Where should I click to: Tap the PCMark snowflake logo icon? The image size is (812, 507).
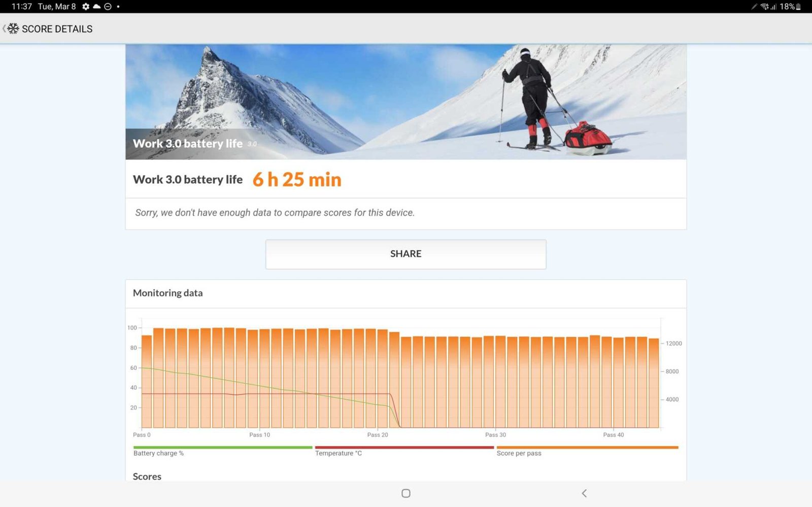(13, 29)
